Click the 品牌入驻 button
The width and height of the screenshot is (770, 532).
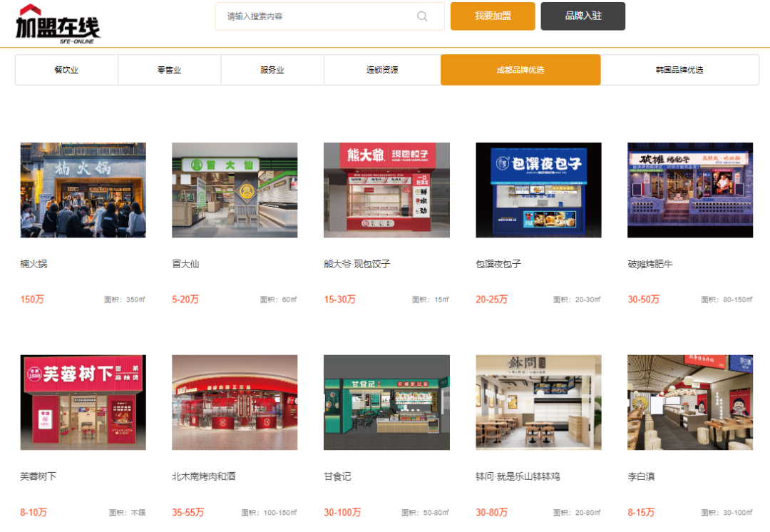click(583, 16)
